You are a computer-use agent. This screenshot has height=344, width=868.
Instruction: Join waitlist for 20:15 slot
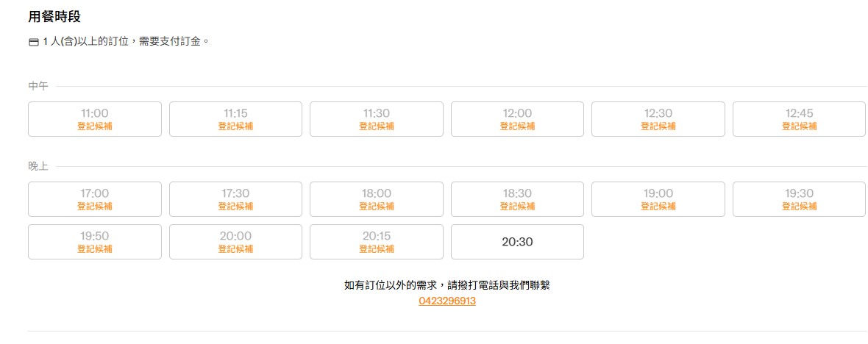(376, 242)
